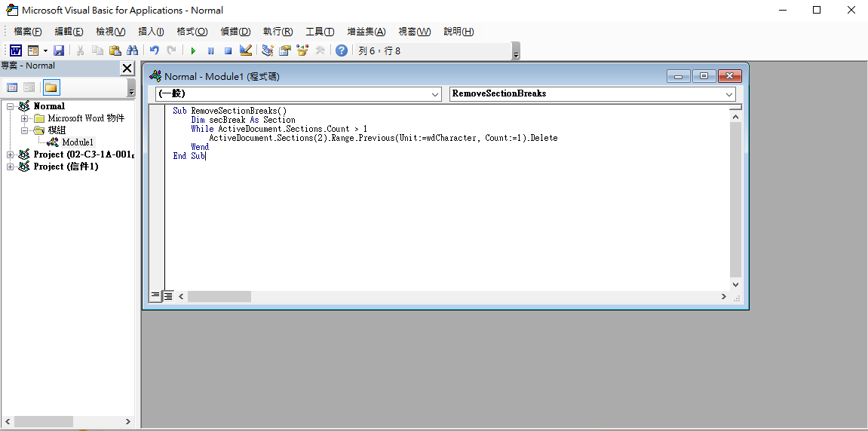Open the 視窗 (Window) menu
The height and width of the screenshot is (431, 868).
[x=415, y=32]
